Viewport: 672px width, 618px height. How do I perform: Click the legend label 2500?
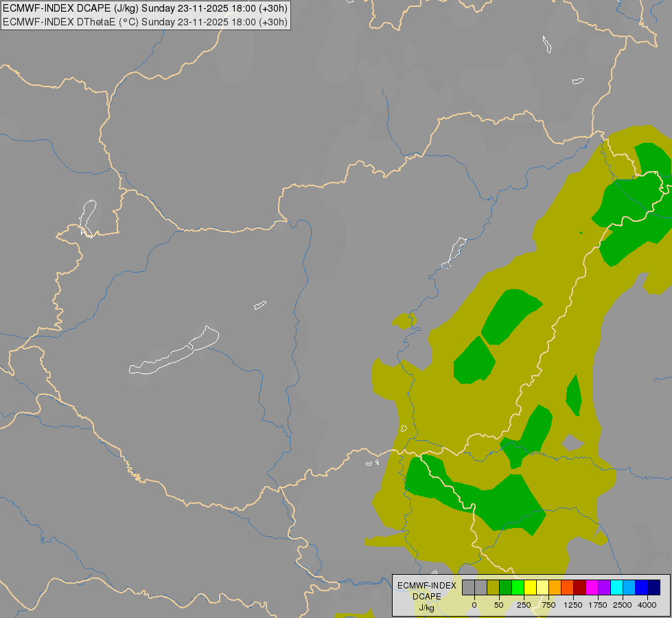tap(623, 605)
